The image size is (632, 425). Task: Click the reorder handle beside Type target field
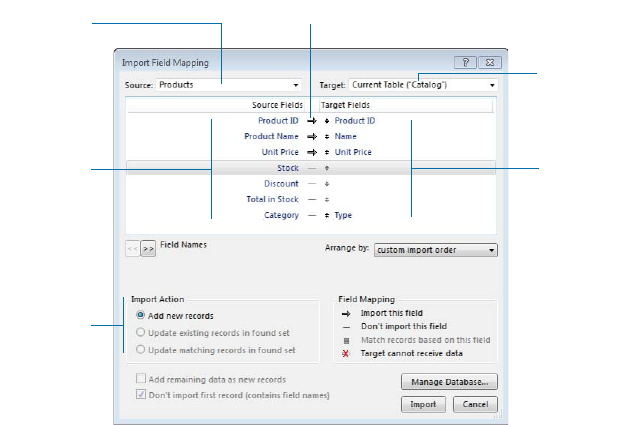[327, 215]
